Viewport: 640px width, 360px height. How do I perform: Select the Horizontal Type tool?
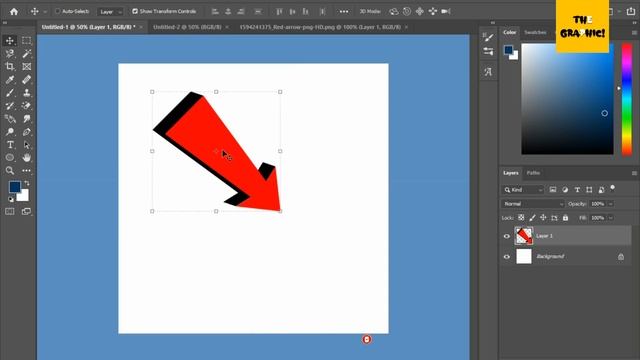coord(10,145)
